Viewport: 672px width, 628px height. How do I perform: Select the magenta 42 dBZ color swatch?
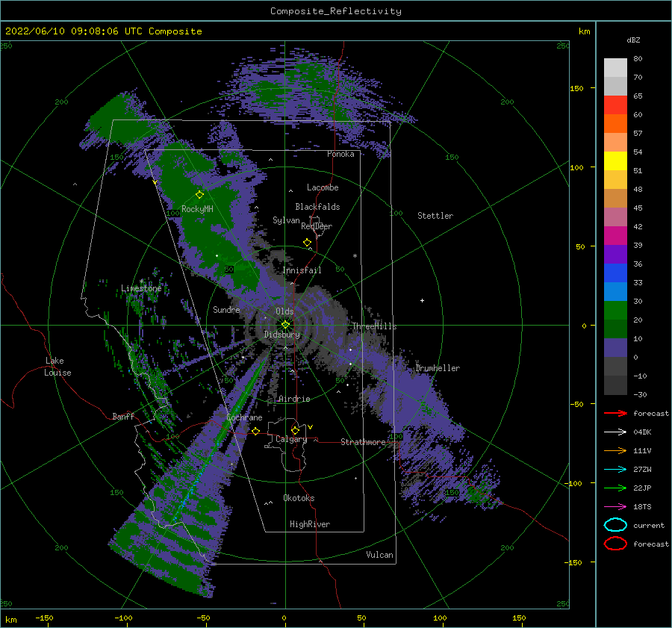615,235
